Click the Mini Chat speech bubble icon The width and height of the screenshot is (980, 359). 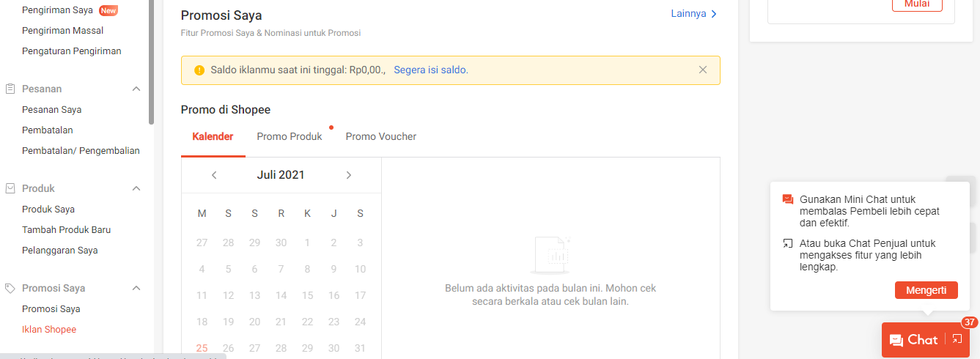point(788,199)
